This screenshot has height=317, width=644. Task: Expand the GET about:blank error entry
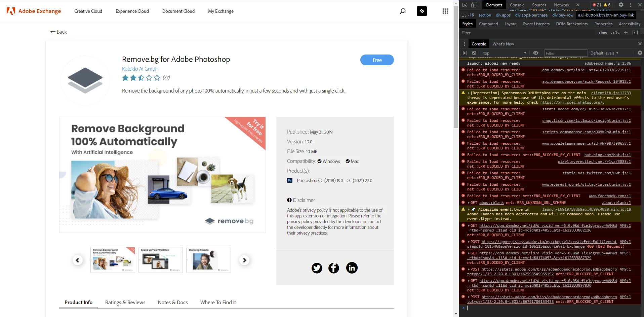coord(469,203)
